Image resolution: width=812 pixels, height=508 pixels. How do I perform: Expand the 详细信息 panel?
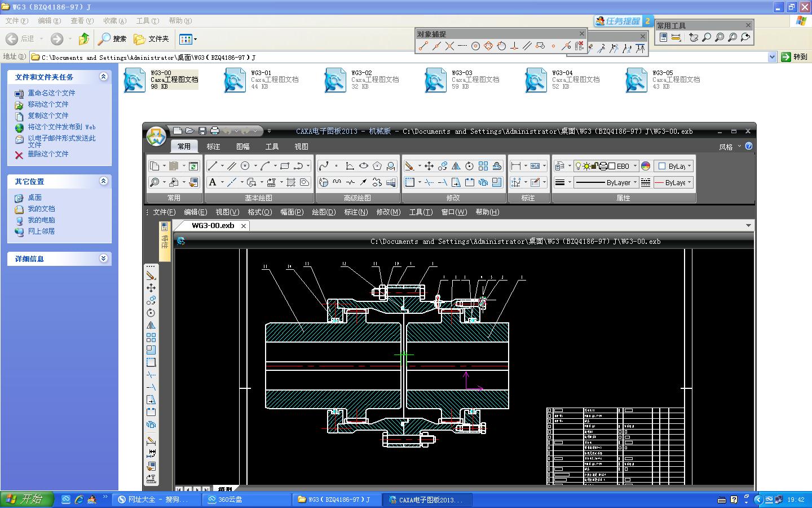[x=103, y=259]
